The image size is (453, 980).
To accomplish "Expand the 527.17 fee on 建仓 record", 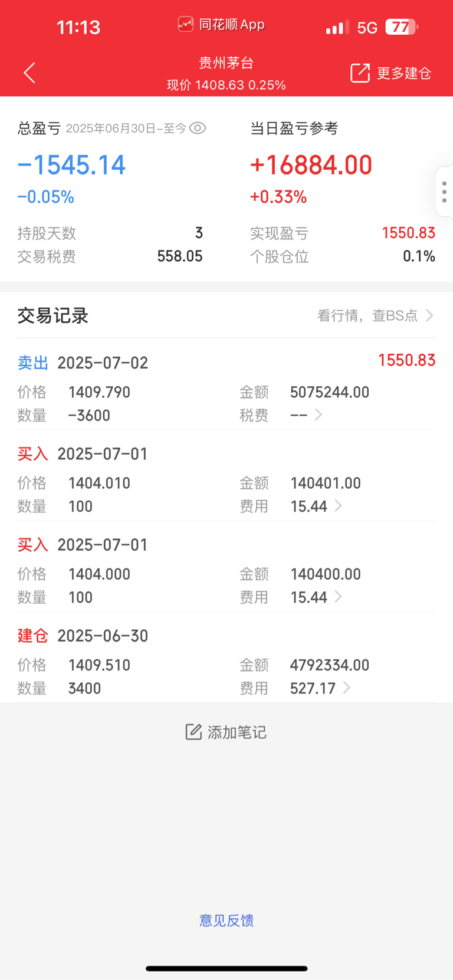I will point(346,688).
